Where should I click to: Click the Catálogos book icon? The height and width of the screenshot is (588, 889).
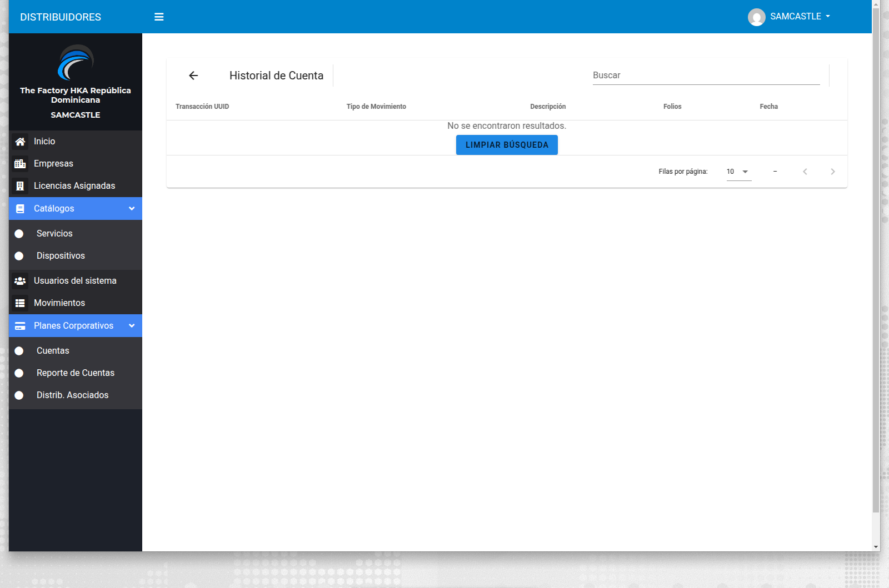click(20, 209)
